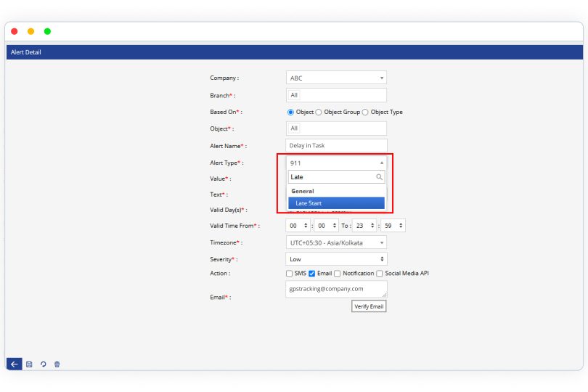Open the Company dropdown showing ABC
The height and width of the screenshot is (392, 588).
336,78
